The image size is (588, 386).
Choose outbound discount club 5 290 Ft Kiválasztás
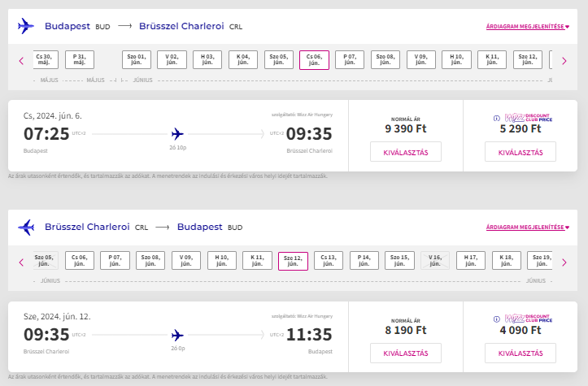[x=520, y=152]
